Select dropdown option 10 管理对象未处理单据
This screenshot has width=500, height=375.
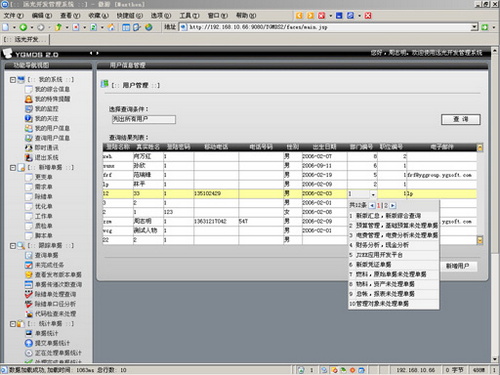coord(393,304)
